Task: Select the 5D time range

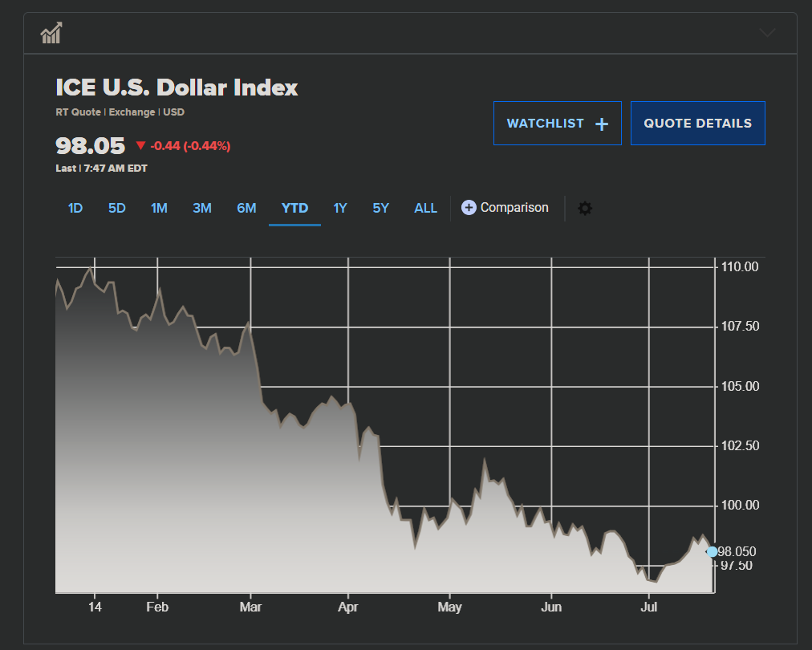Action: pos(117,209)
